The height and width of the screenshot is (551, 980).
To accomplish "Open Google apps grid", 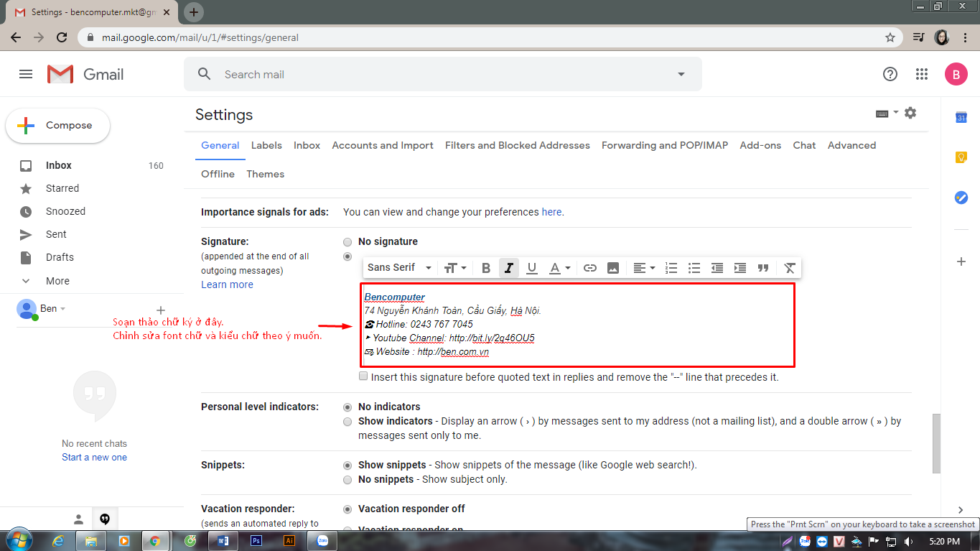I will pos(922,74).
